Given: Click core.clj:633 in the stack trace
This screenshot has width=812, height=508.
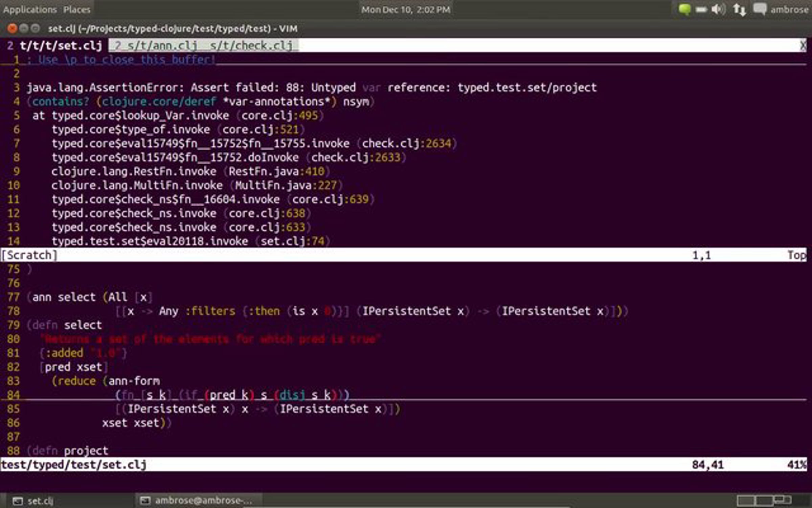Looking at the screenshot, I should (x=267, y=227).
